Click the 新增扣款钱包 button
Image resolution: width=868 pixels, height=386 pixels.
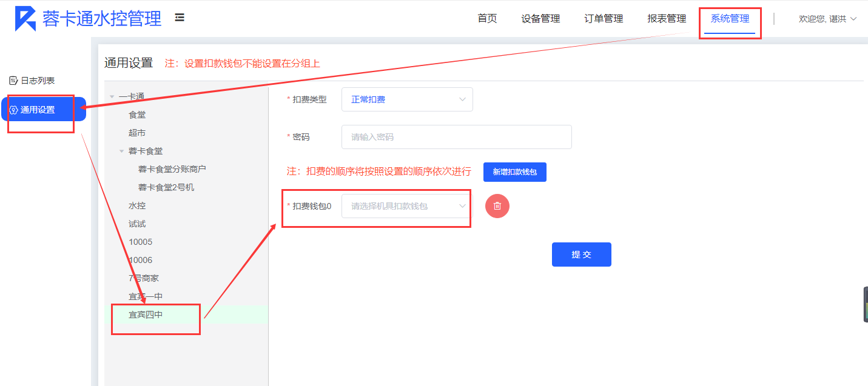(x=514, y=172)
